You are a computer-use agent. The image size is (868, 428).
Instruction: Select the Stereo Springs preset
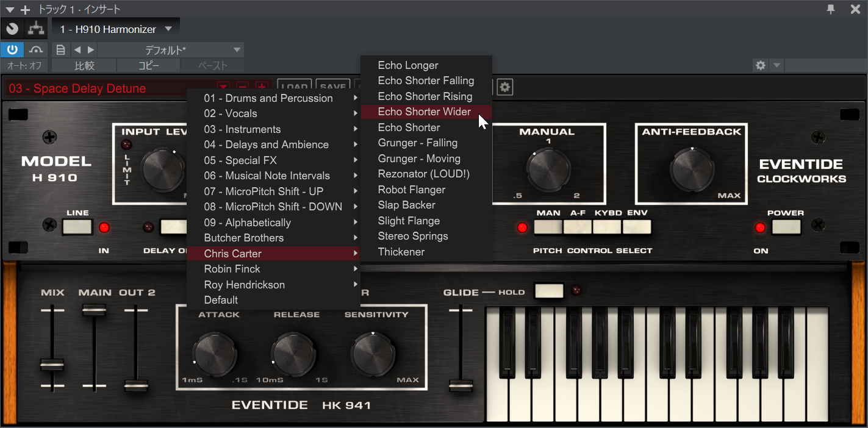pos(426,236)
